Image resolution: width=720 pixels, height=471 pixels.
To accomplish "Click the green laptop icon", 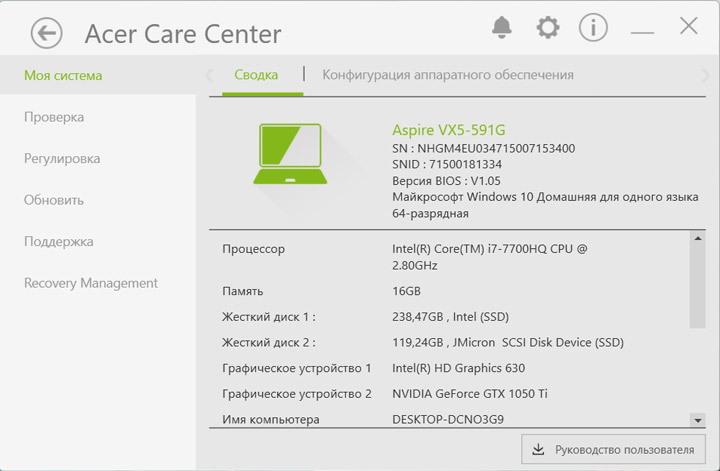I will coord(290,155).
